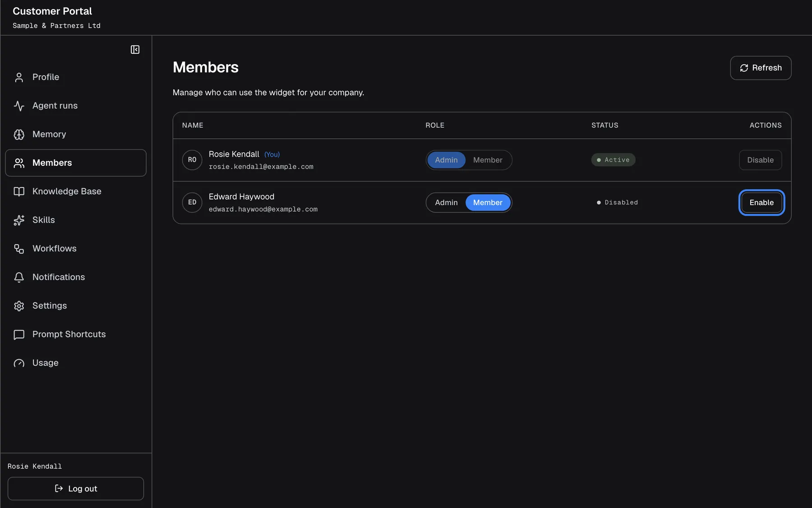Viewport: 812px width, 508px height.
Task: Select the Members nav label
Action: click(x=52, y=163)
